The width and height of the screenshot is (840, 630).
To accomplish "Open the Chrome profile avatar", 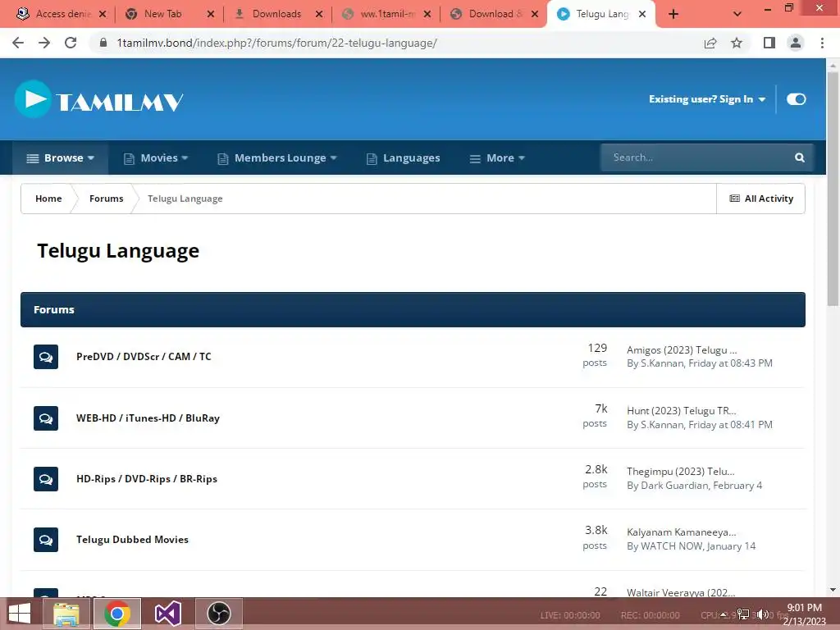I will pos(796,43).
